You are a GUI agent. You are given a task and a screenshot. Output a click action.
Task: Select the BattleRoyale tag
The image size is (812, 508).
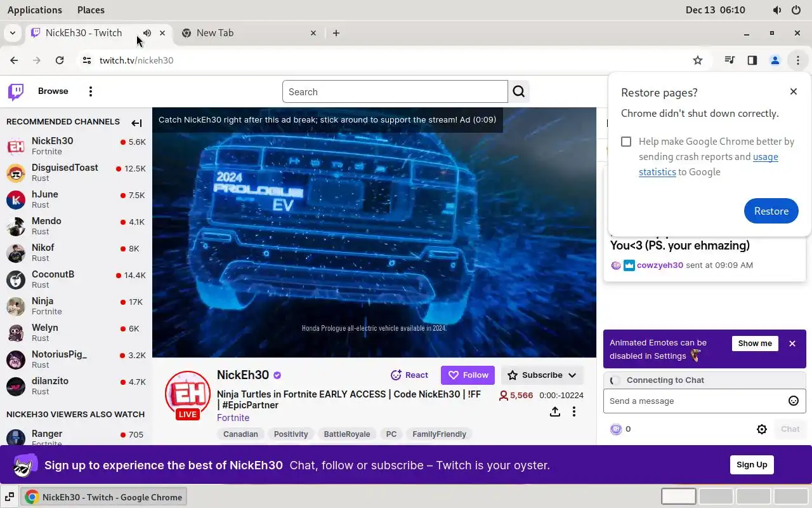coord(347,434)
